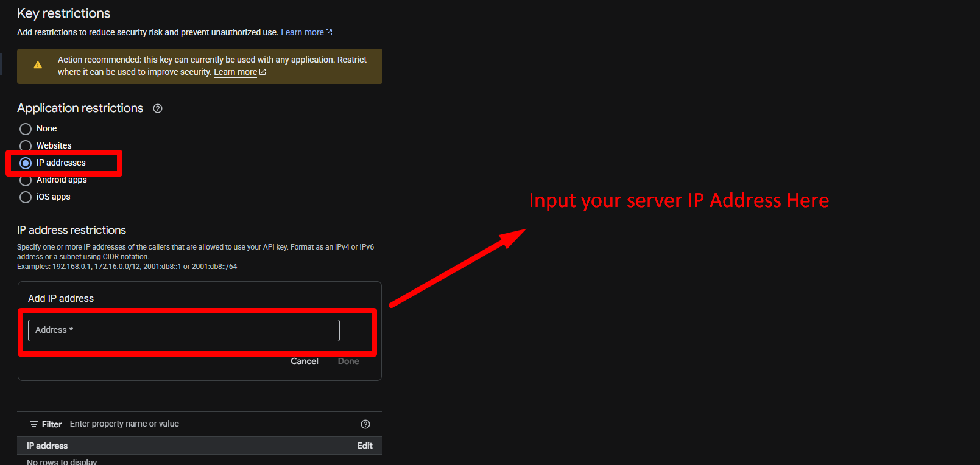Select the Websites restriction radio button
Image resolution: width=980 pixels, height=465 pixels.
tap(26, 146)
